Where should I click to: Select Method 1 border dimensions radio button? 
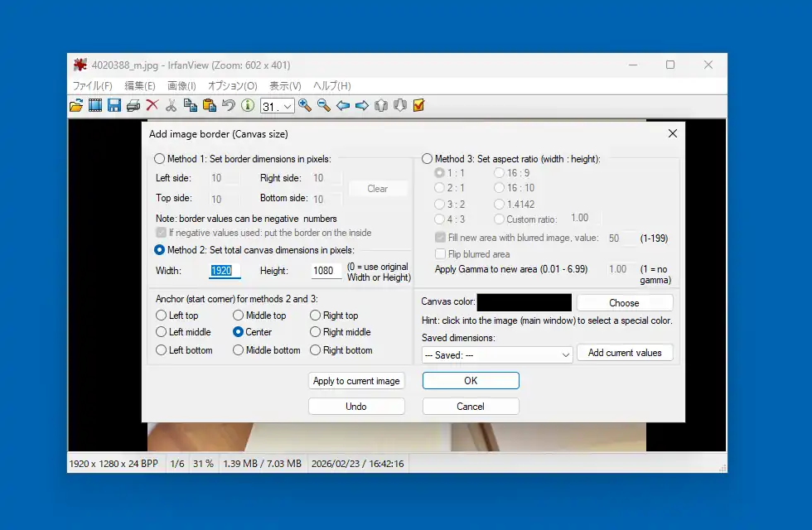point(160,159)
